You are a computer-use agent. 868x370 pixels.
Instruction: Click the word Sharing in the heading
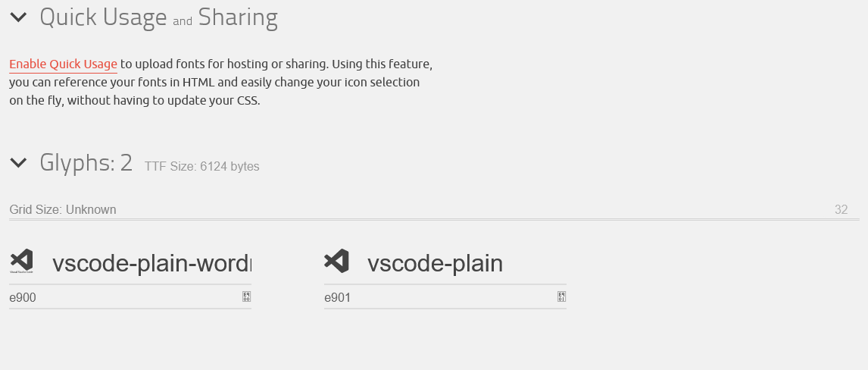tap(238, 17)
